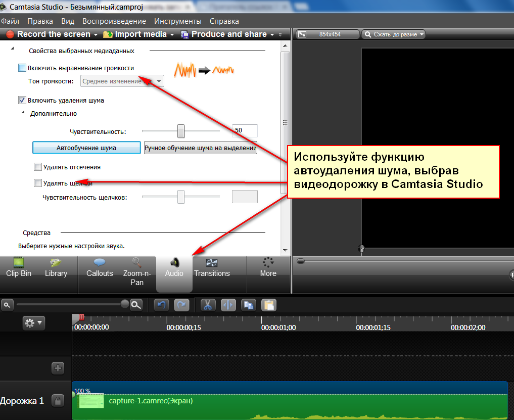Click the Zoom-n-Pan magnifier icon

(136, 262)
